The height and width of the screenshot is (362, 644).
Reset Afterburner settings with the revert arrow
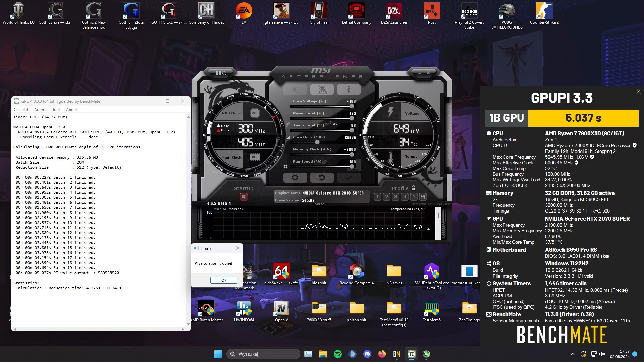coord(322,178)
